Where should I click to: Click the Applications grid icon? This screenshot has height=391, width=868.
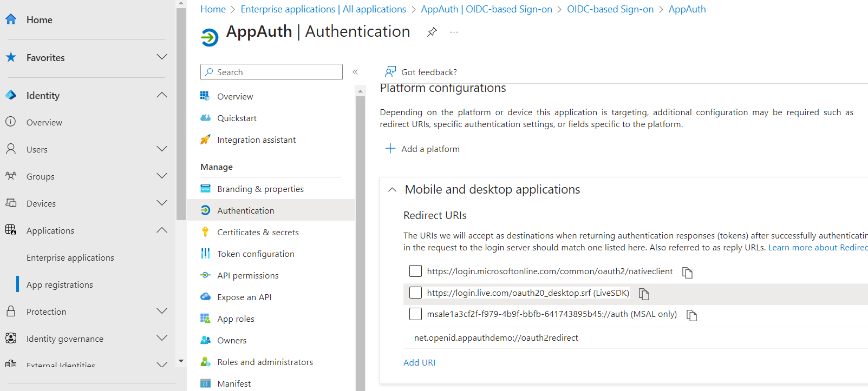point(11,230)
